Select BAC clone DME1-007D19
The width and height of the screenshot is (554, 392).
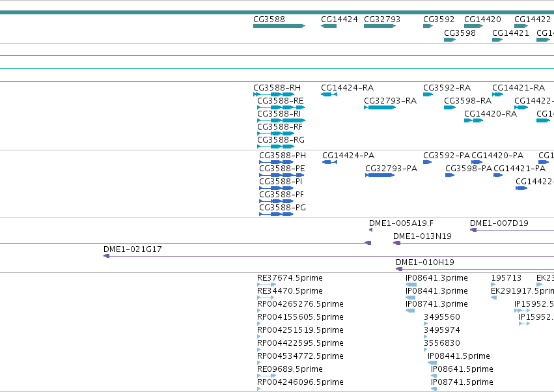[512, 230]
